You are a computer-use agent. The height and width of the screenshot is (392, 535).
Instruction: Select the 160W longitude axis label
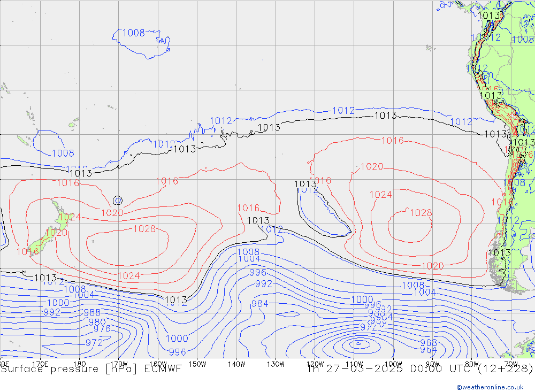click(158, 364)
